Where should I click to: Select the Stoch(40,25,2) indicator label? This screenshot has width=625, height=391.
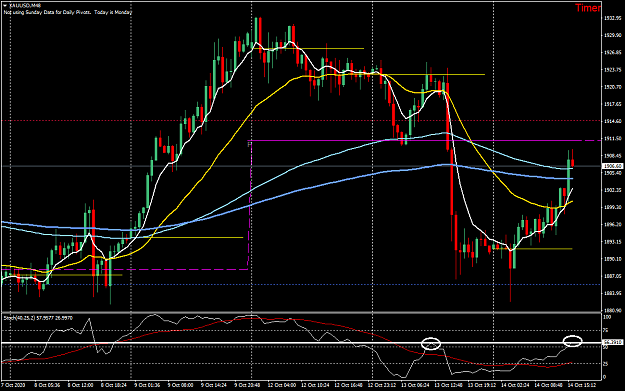click(x=38, y=318)
